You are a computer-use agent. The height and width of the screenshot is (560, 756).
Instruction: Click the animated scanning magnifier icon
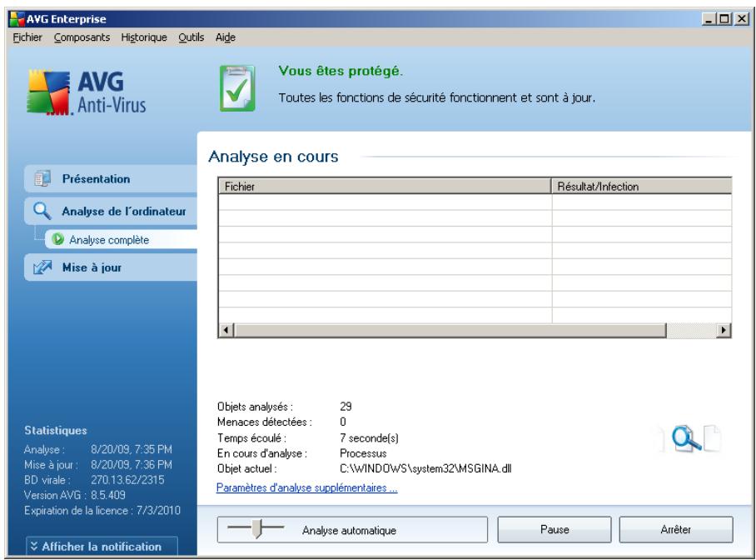pos(687,438)
